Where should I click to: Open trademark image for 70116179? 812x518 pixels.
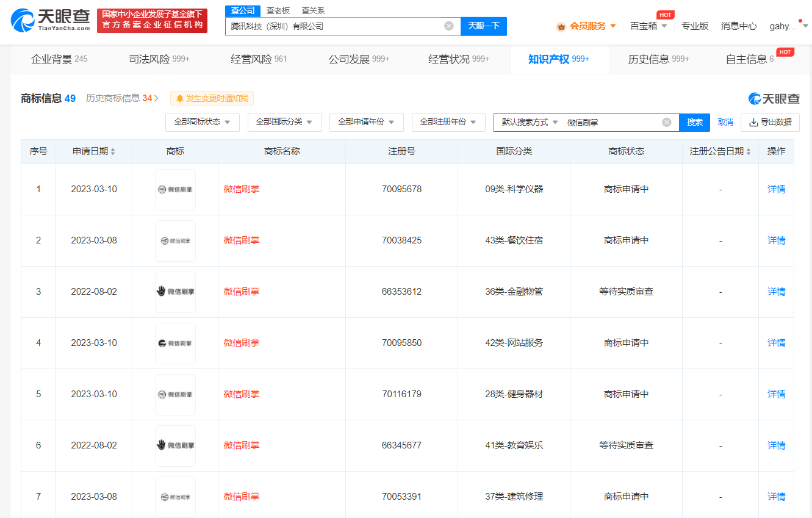(x=175, y=395)
